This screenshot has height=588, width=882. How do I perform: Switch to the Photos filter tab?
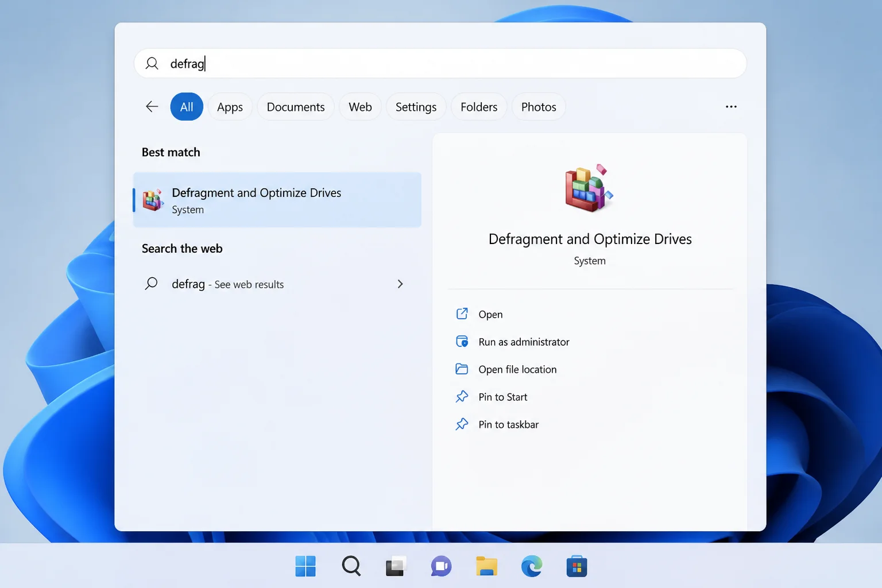(x=539, y=107)
